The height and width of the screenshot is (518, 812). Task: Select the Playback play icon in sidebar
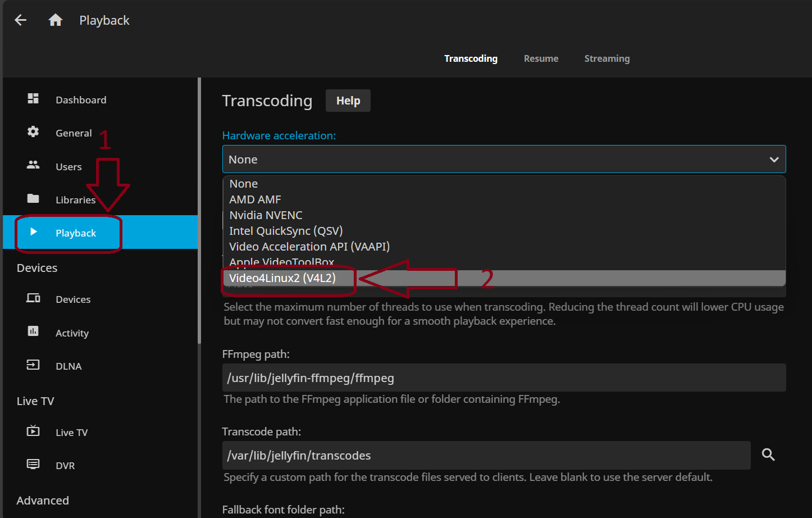pyautogui.click(x=33, y=232)
